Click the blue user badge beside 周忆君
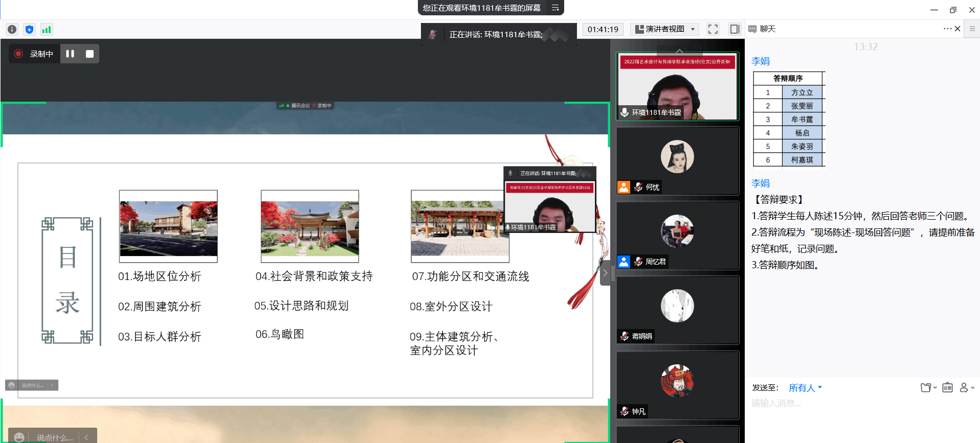 pos(623,262)
